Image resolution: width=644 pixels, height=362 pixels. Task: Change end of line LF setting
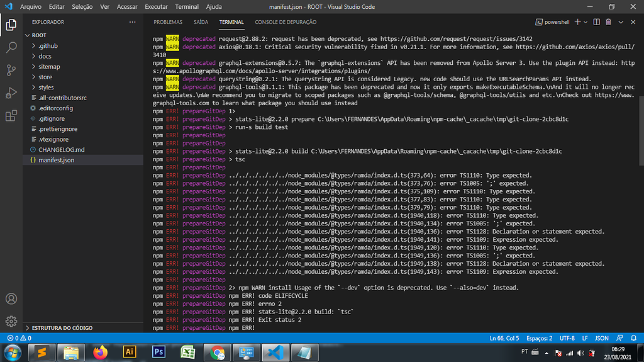584,338
